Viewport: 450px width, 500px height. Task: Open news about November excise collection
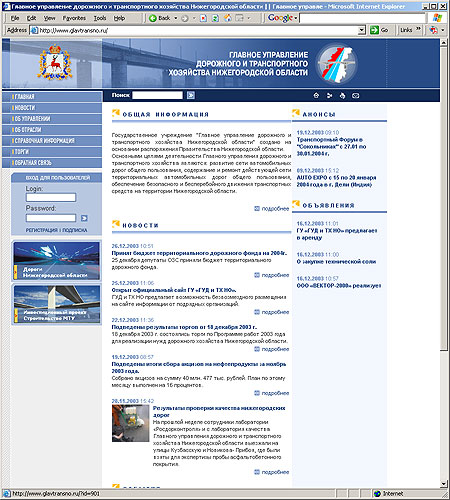coord(199,367)
